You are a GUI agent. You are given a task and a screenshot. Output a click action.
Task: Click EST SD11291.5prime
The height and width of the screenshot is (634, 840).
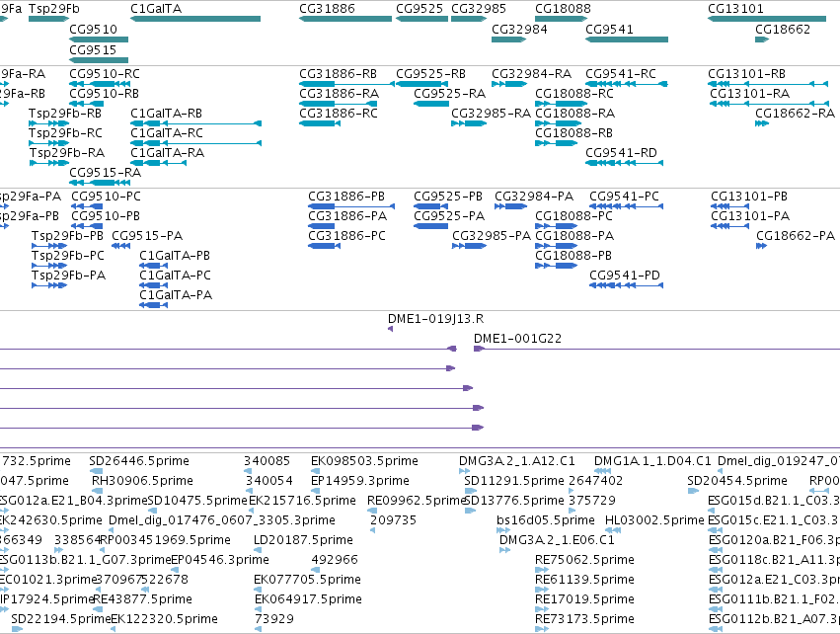pyautogui.click(x=471, y=491)
